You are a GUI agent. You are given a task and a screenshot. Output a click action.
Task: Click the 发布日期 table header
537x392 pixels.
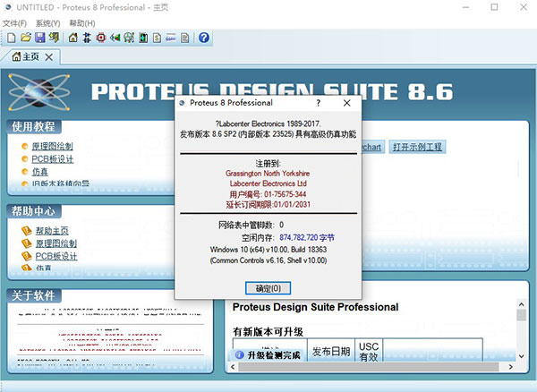point(331,351)
